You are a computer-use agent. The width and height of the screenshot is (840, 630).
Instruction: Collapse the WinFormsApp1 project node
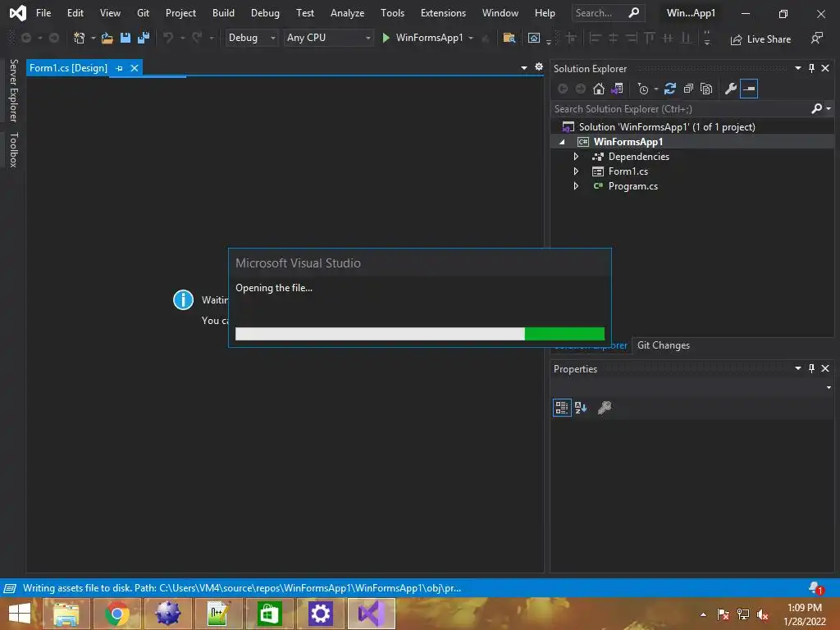pos(562,142)
